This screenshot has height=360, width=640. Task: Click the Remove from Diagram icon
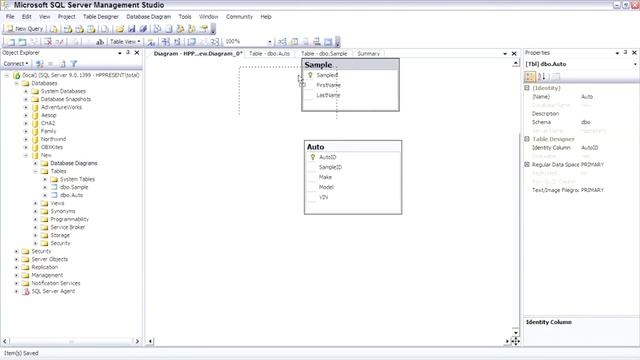point(60,41)
